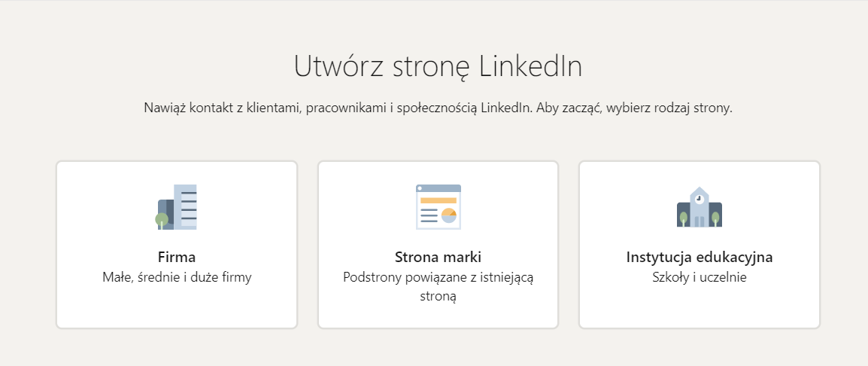Click the bold "Instytucja edukacyjna" title
This screenshot has height=366, width=868.
click(x=699, y=258)
